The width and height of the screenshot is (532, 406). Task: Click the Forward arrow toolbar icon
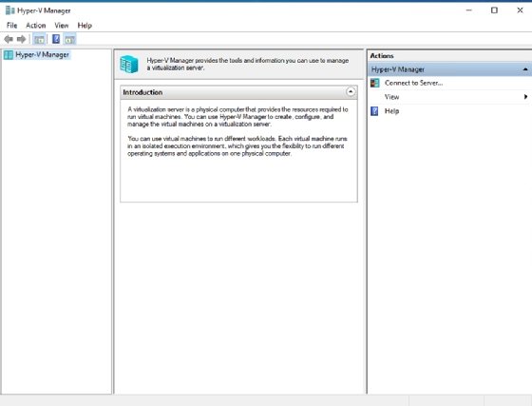(x=21, y=39)
